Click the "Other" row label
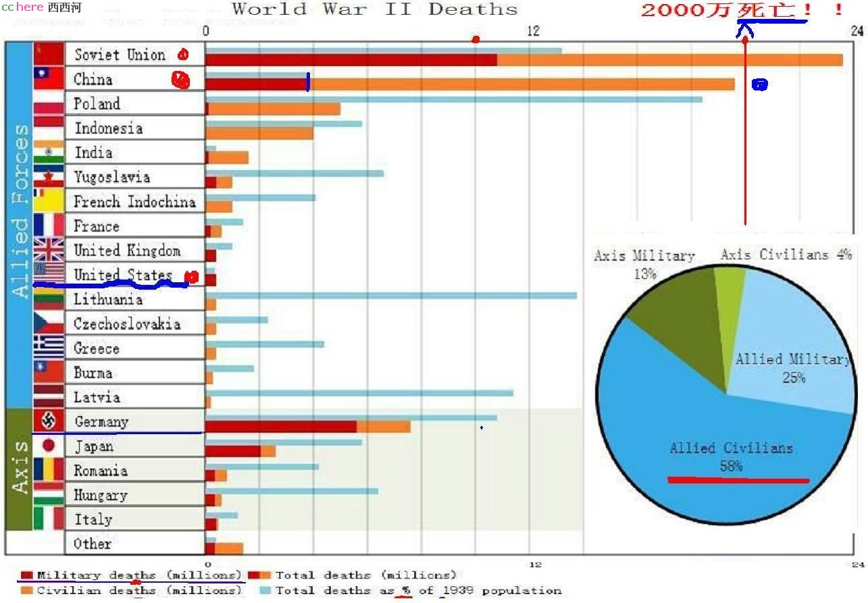868x603 pixels. click(93, 544)
